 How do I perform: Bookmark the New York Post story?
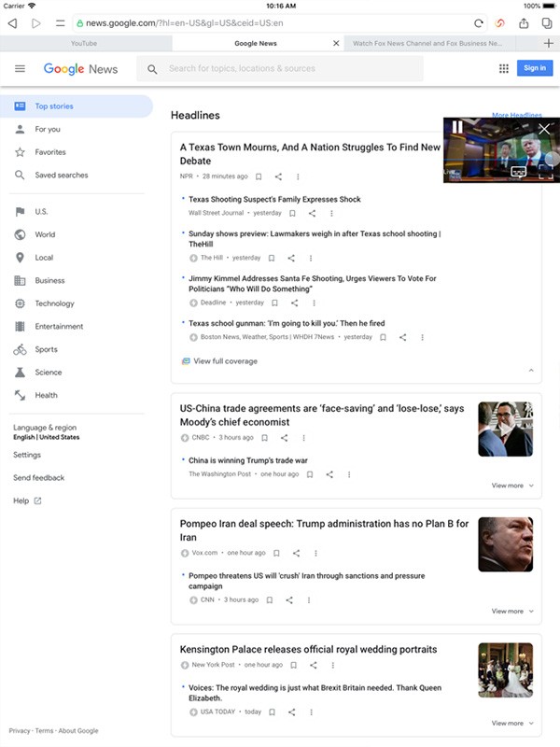coord(293,665)
